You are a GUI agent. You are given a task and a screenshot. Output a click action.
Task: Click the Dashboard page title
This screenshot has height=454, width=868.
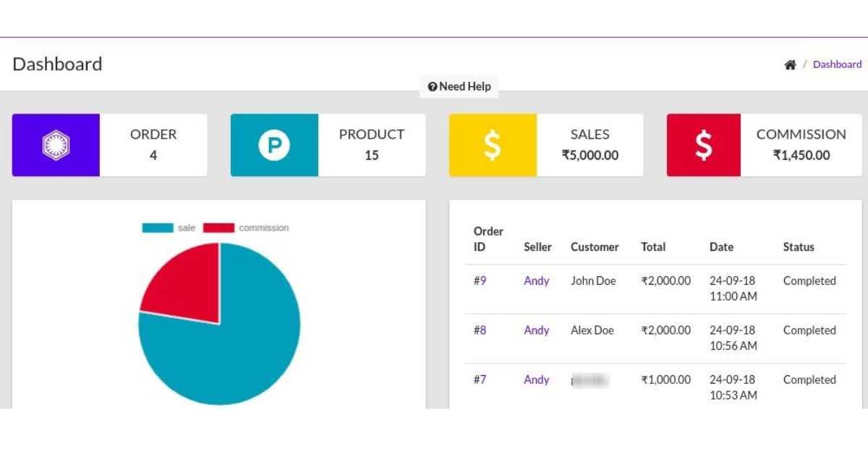point(57,64)
